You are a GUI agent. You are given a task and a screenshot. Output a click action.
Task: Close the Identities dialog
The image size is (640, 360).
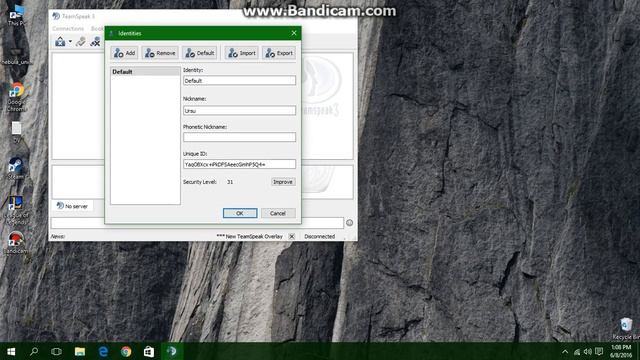click(294, 33)
